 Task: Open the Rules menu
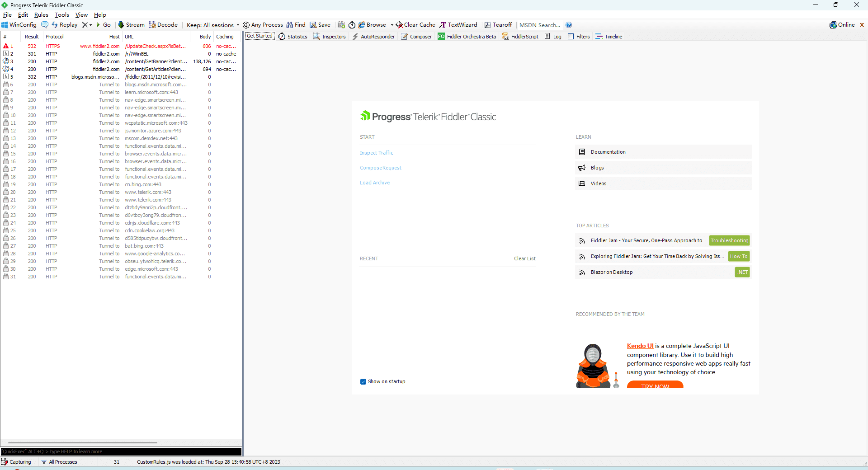coord(41,15)
